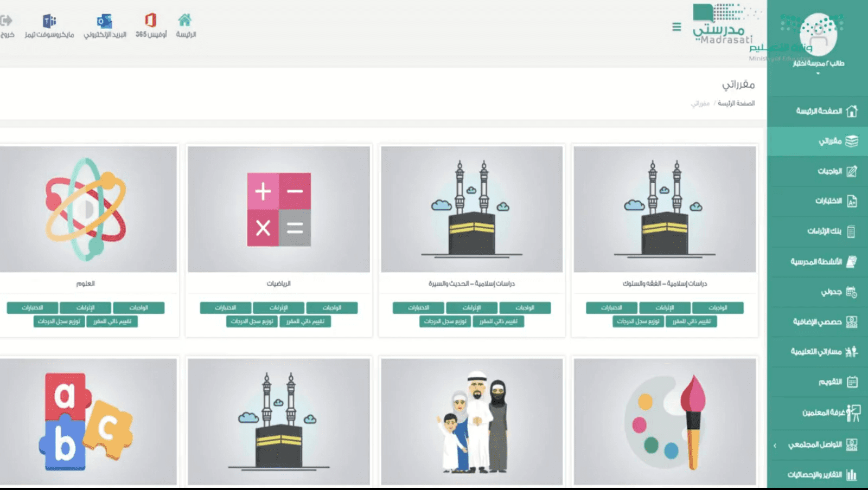Open the family illustration course thumbnail
Viewport: 868px width, 490px height.
point(471,422)
